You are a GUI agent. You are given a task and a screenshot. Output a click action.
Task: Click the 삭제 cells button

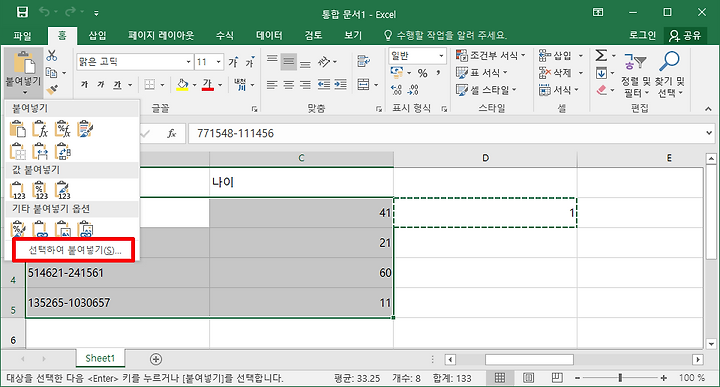click(x=556, y=73)
